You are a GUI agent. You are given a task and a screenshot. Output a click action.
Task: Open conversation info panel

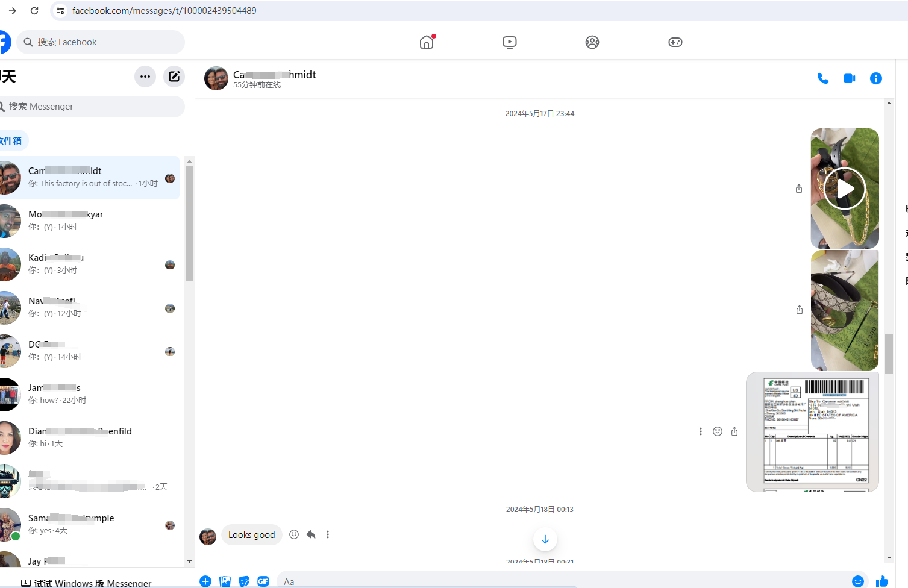pyautogui.click(x=875, y=78)
